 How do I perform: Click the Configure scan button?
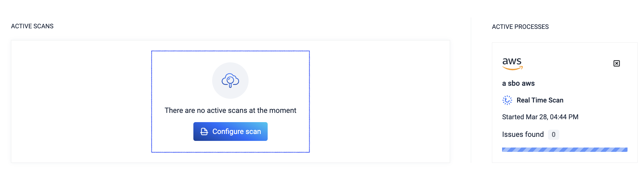(230, 131)
